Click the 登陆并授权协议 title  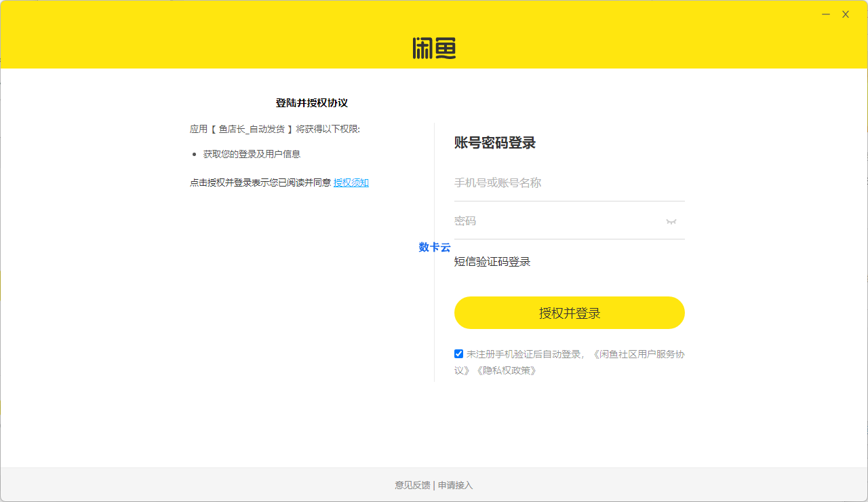point(311,103)
